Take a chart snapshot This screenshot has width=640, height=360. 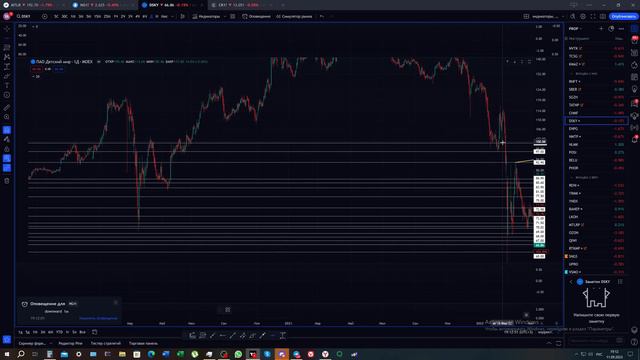[603, 16]
